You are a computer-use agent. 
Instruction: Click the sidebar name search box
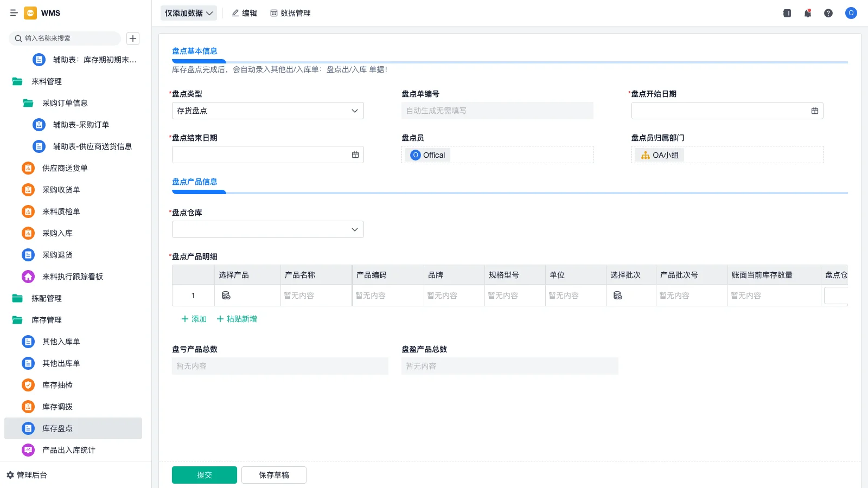[65, 38]
